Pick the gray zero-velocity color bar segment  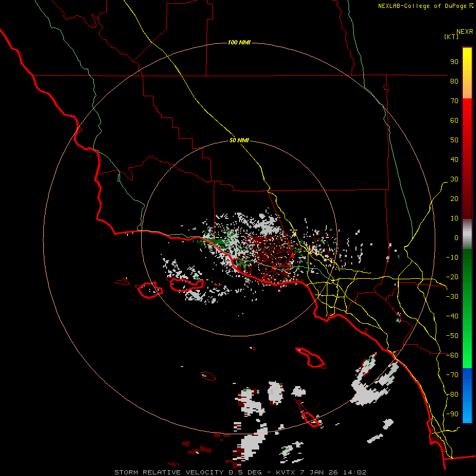tap(467, 234)
